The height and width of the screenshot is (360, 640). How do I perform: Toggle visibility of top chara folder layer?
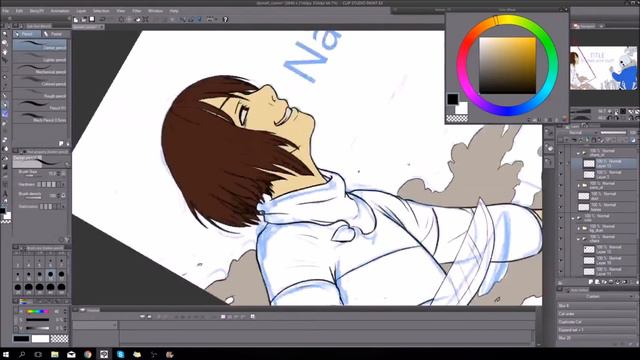point(561,153)
